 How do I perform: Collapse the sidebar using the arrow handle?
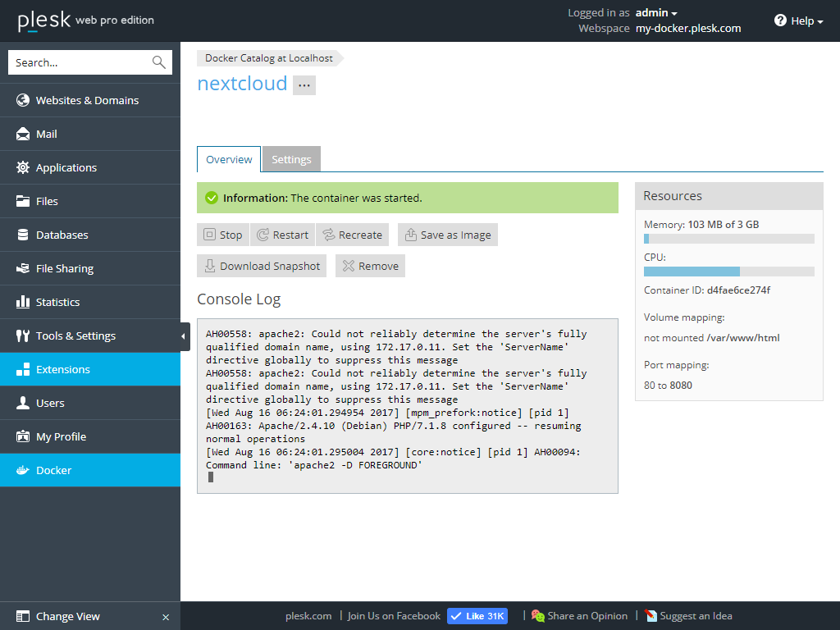tap(185, 336)
